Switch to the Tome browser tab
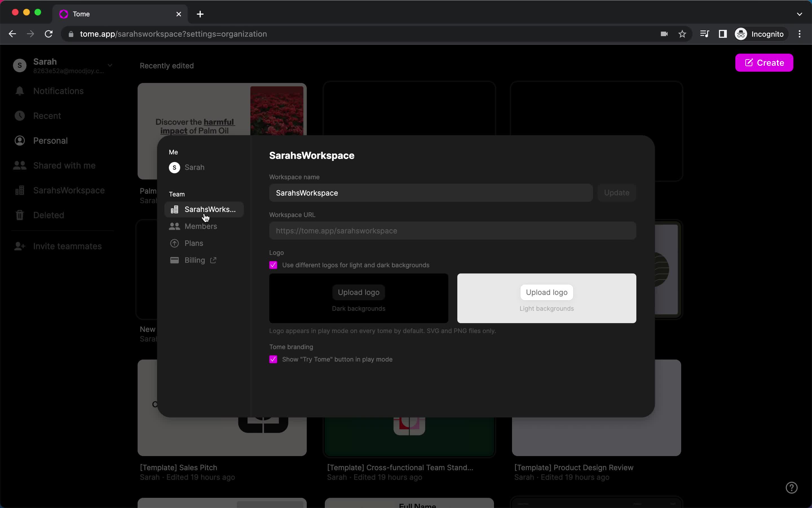Image resolution: width=812 pixels, height=508 pixels. point(120,14)
